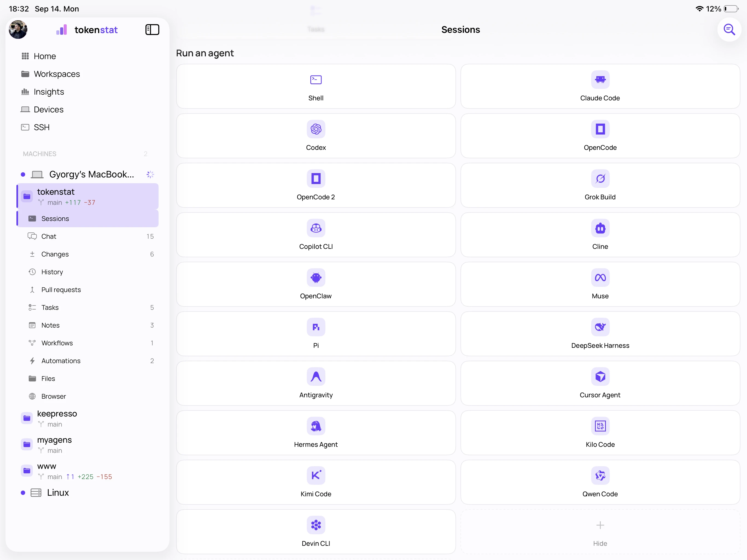Start OpenClaw agent
747x560 pixels.
316,284
